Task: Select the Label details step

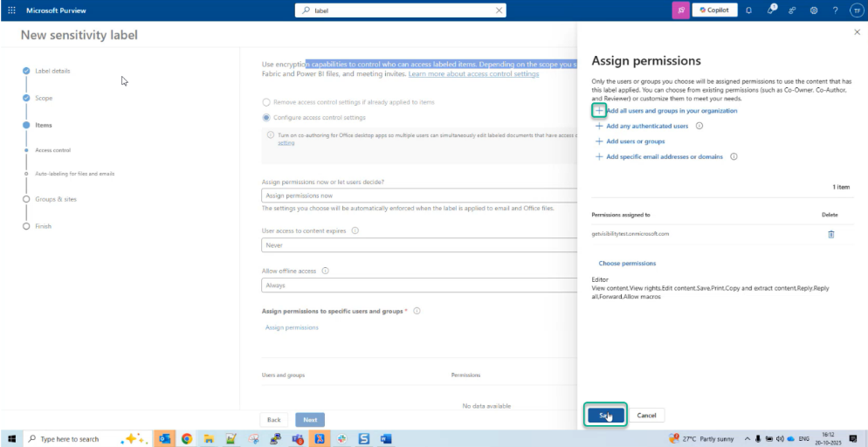Action: coord(52,71)
